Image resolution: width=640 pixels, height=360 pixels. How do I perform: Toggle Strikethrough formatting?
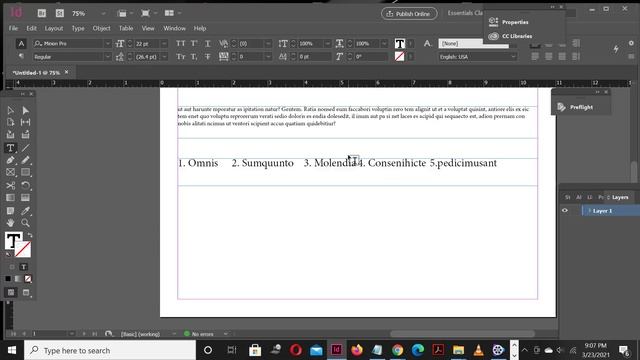[208, 57]
